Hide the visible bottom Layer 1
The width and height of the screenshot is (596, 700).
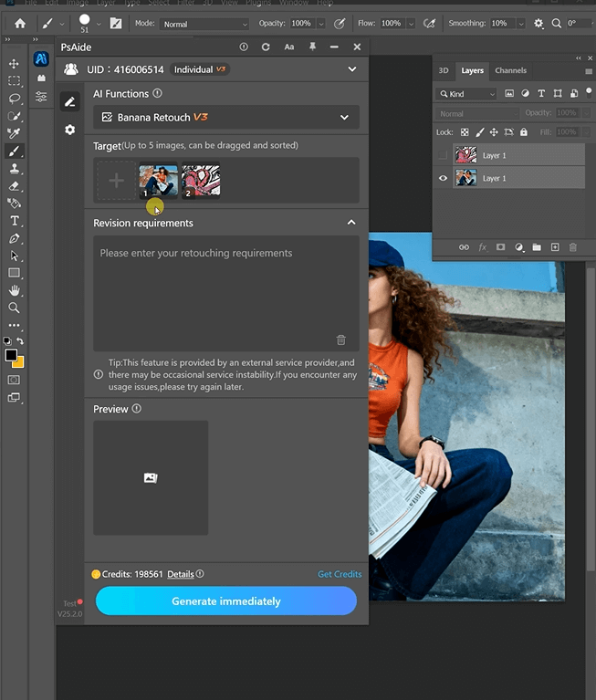pos(444,179)
